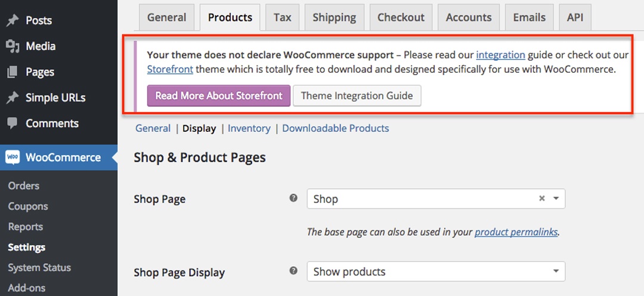Expand the Shop Page Display dropdown
The height and width of the screenshot is (296, 644).
click(x=436, y=272)
